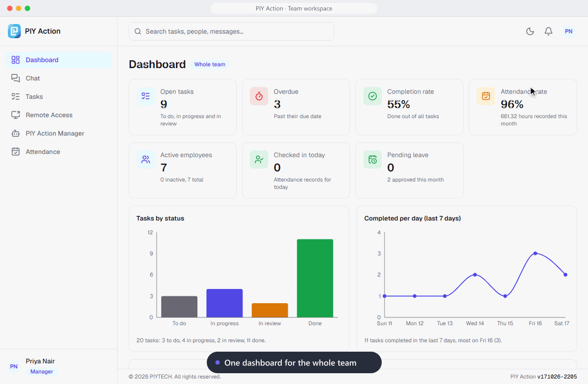Click the orange In review bar

click(270, 311)
